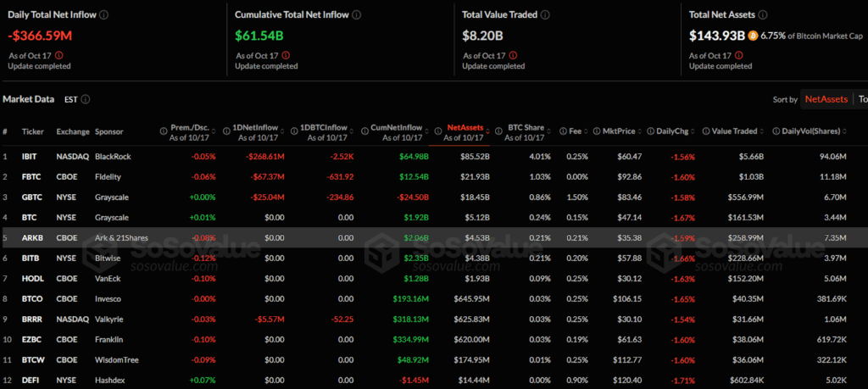This screenshot has height=389, width=868.
Task: Click the GBTC ticker entry
Action: [32, 197]
